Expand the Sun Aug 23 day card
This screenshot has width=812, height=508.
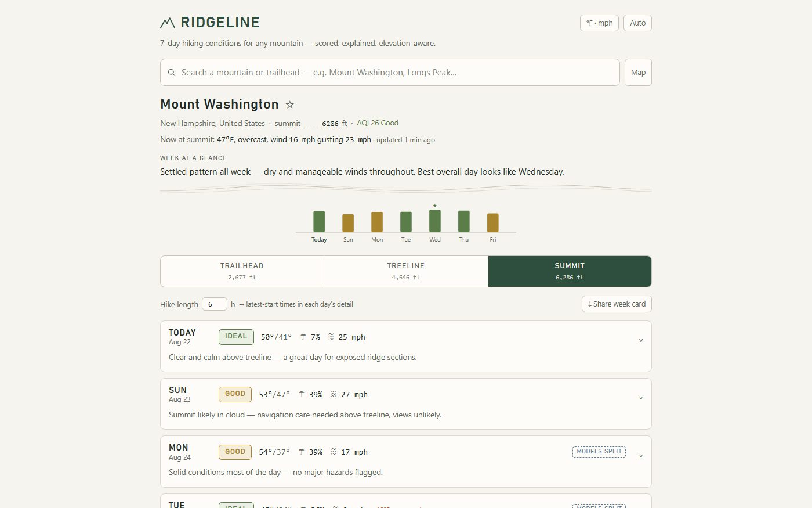click(x=641, y=398)
